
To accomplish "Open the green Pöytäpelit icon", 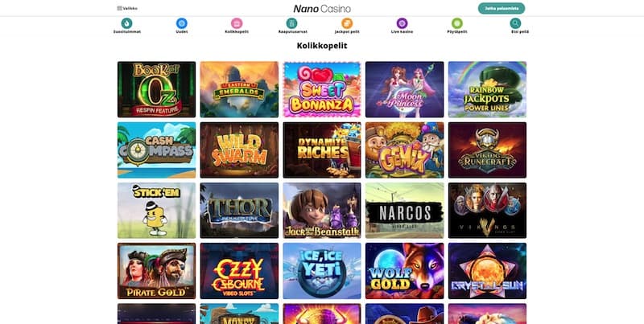I will 457,23.
